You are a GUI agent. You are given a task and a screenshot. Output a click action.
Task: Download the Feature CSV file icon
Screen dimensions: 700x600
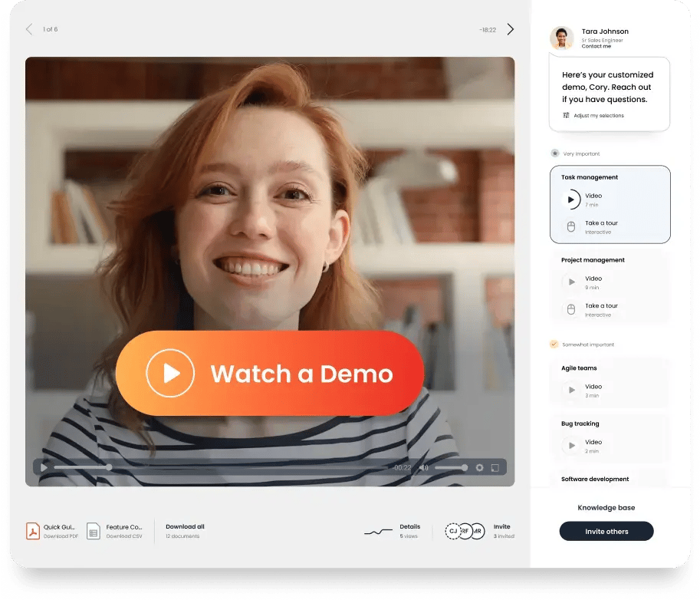[x=94, y=531]
